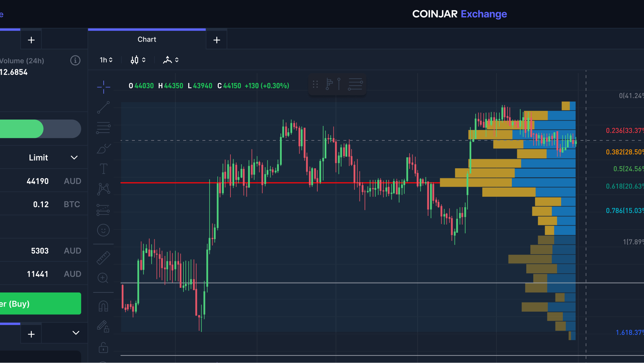644x363 pixels.
Task: Open the indicators mountain icon menu
Action: click(171, 60)
